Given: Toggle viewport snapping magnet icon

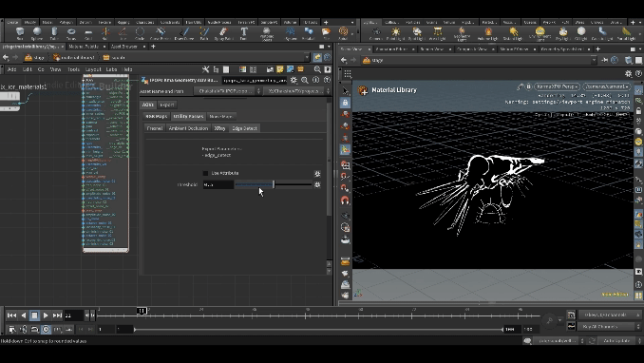Looking at the screenshot, I should pos(345,201).
